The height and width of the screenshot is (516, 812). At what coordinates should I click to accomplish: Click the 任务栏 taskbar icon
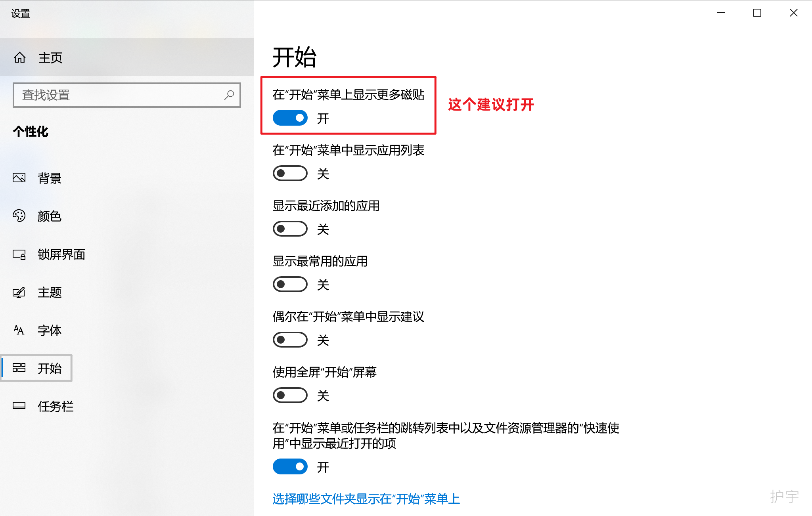tap(19, 406)
